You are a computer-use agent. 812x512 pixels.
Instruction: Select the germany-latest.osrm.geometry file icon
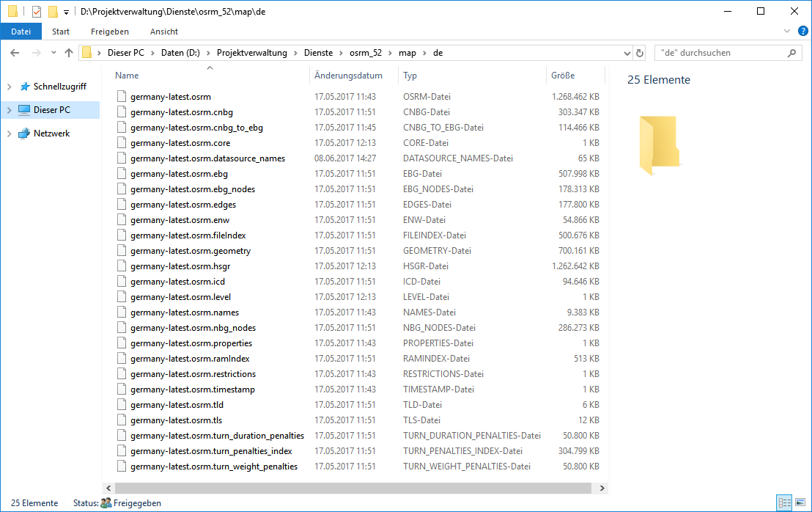122,250
